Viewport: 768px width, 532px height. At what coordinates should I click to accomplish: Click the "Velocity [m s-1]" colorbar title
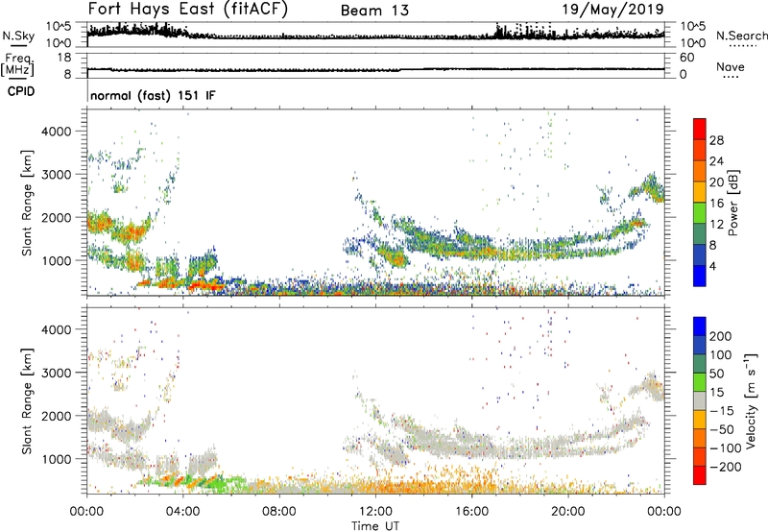(x=751, y=401)
